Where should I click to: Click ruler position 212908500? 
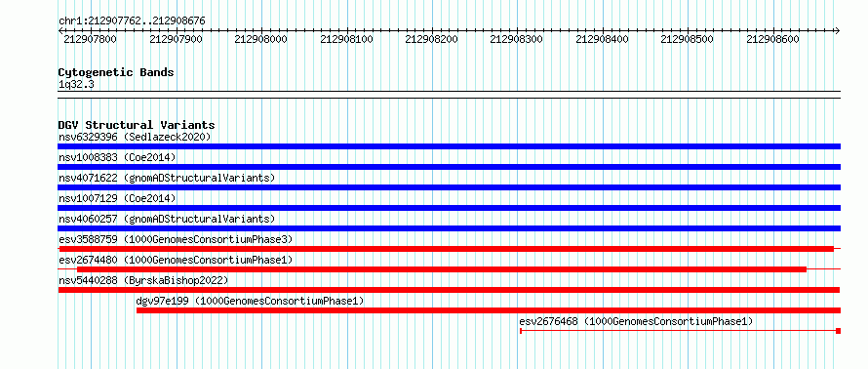(688, 39)
